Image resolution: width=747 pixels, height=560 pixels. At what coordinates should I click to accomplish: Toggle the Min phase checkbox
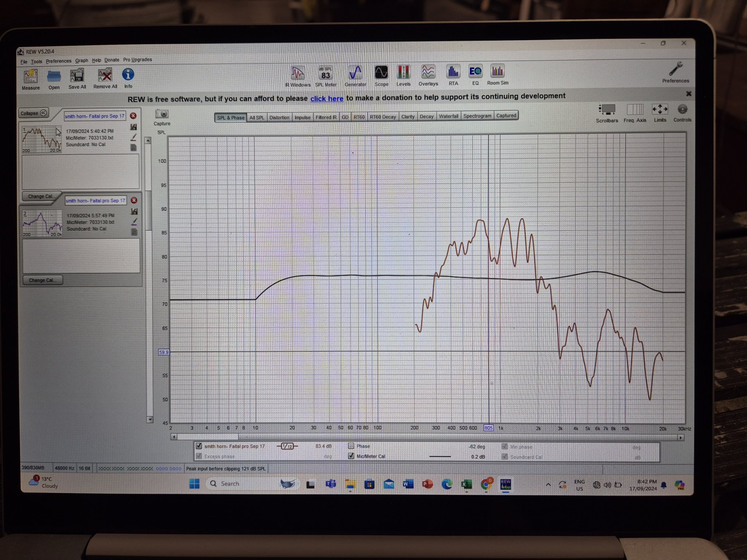504,446
